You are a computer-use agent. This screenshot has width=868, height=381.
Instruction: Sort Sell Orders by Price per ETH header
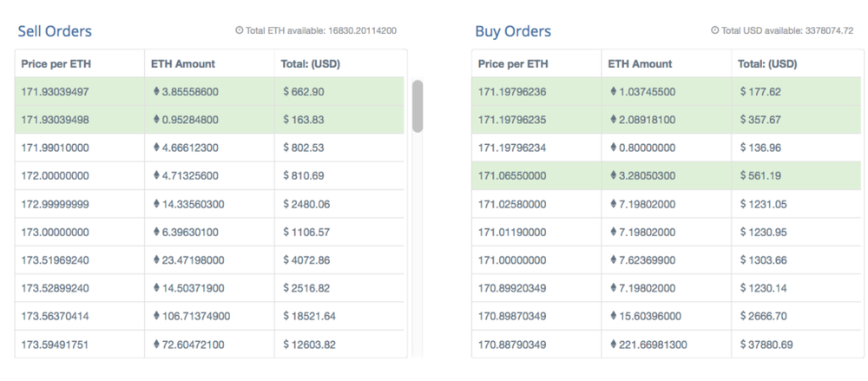click(56, 64)
